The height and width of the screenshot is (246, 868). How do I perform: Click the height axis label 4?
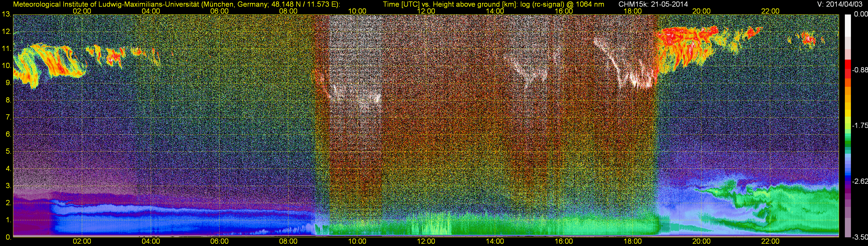tap(8, 169)
